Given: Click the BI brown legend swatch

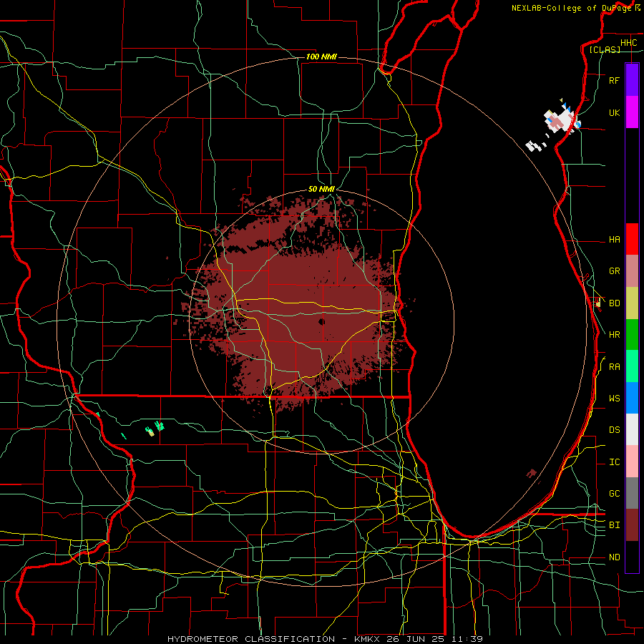Looking at the screenshot, I should point(632,525).
